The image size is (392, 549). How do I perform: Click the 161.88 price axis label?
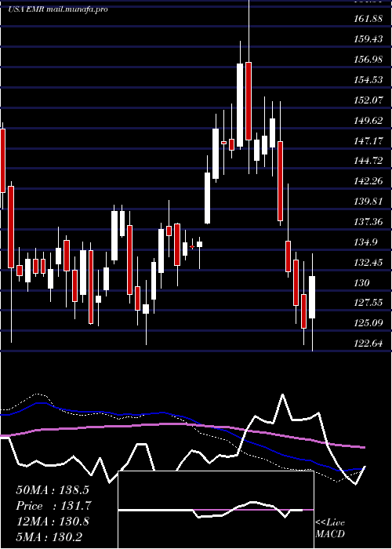click(x=368, y=19)
